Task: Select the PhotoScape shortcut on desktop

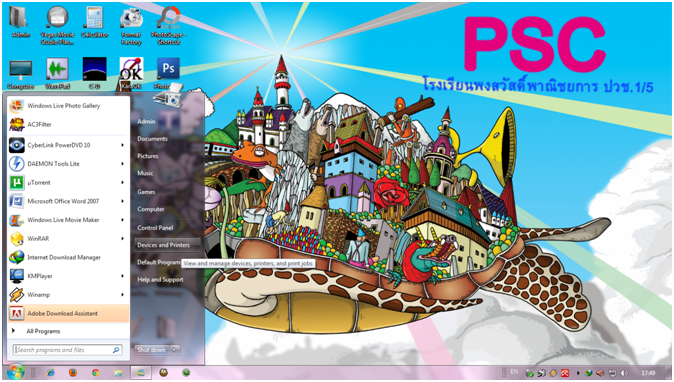Action: click(x=168, y=26)
